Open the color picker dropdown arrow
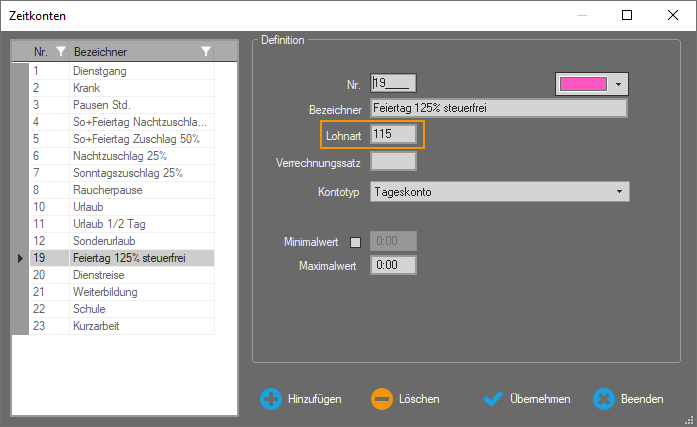Image resolution: width=697 pixels, height=427 pixels. point(619,84)
